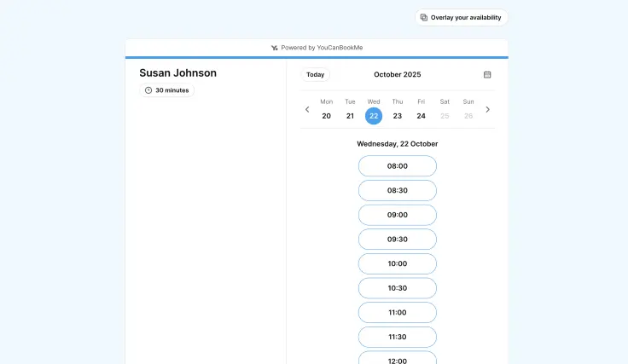The width and height of the screenshot is (628, 364).
Task: Choose the highlighted Wednesday 22 date
Action: [x=374, y=116]
